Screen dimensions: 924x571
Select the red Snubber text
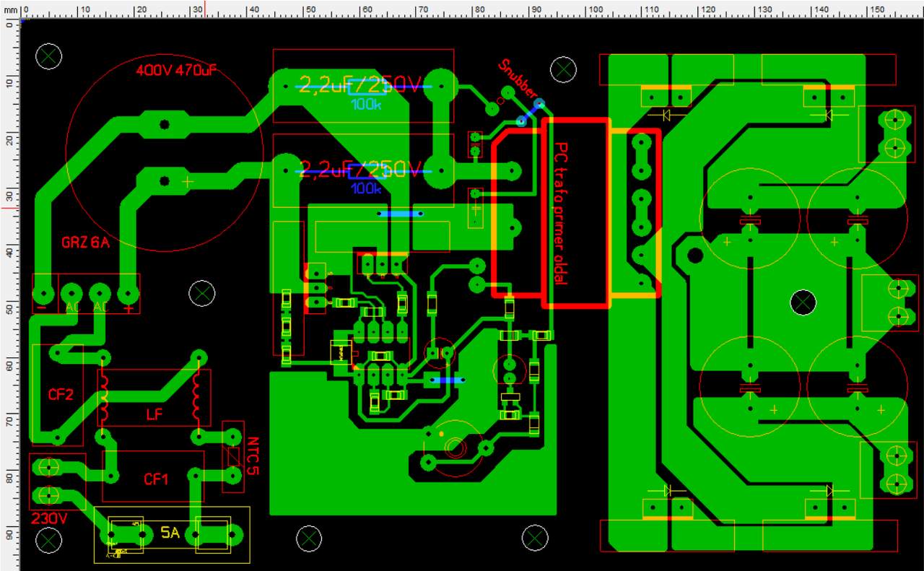(518, 79)
